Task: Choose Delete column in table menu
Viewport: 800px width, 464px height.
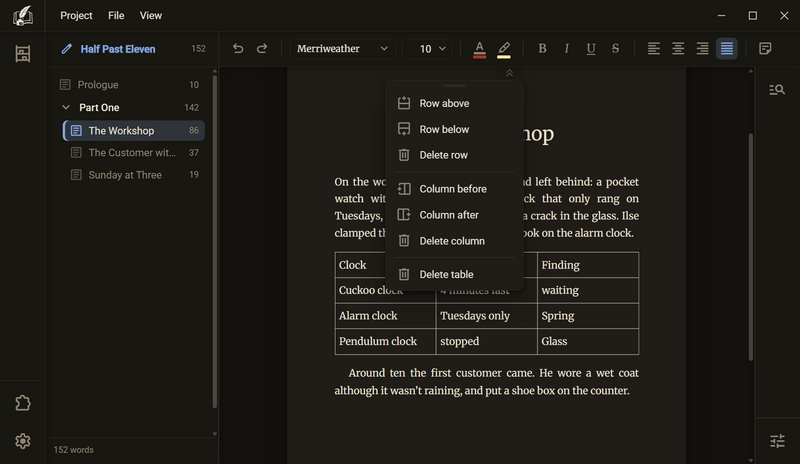Action: tap(454, 240)
